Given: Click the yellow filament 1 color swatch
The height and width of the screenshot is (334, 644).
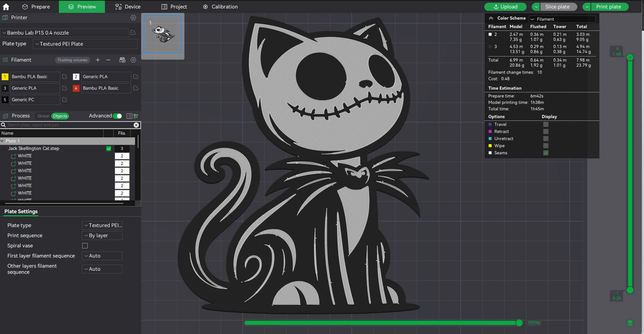Looking at the screenshot, I should (5, 77).
